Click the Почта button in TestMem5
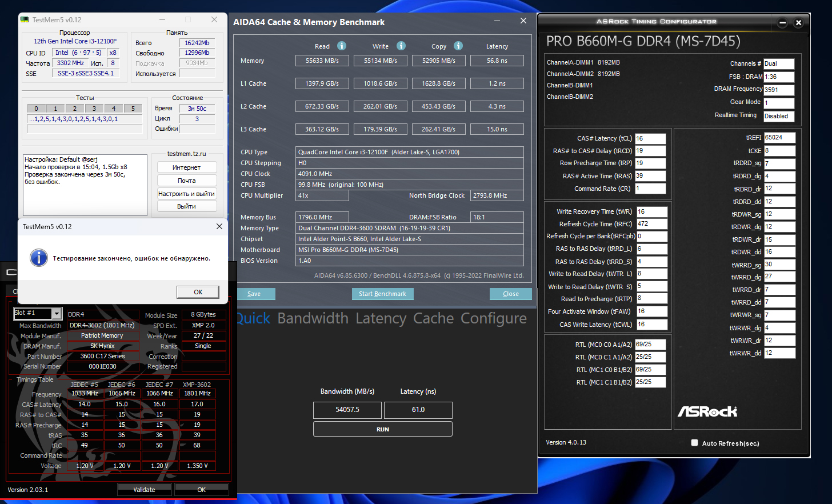The image size is (832, 504). coord(187,181)
